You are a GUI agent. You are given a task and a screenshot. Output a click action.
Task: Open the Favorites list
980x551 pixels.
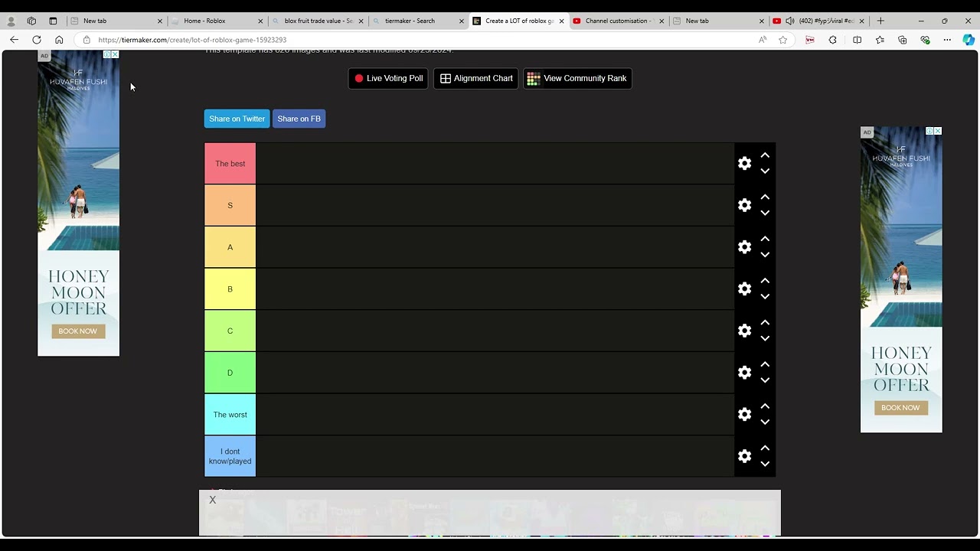click(x=880, y=40)
